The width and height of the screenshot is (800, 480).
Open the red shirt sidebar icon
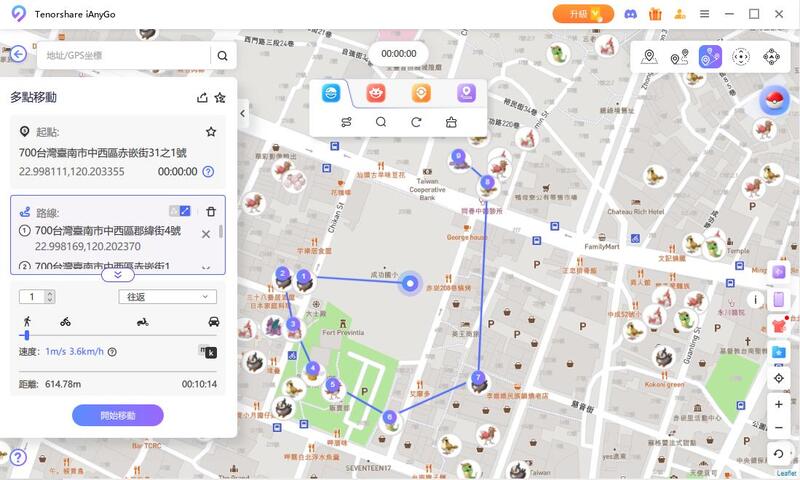[x=779, y=325]
